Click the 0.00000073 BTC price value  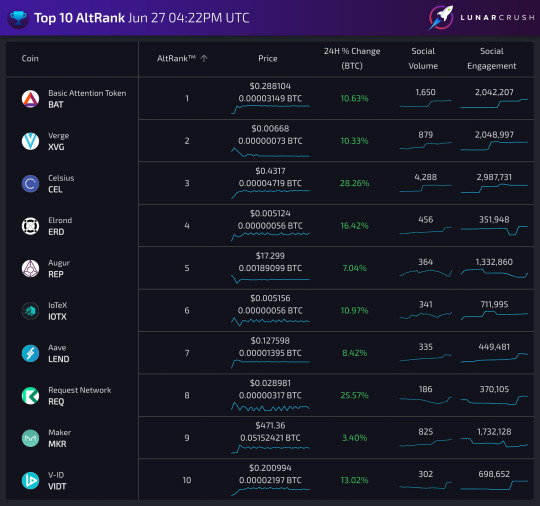tap(270, 141)
